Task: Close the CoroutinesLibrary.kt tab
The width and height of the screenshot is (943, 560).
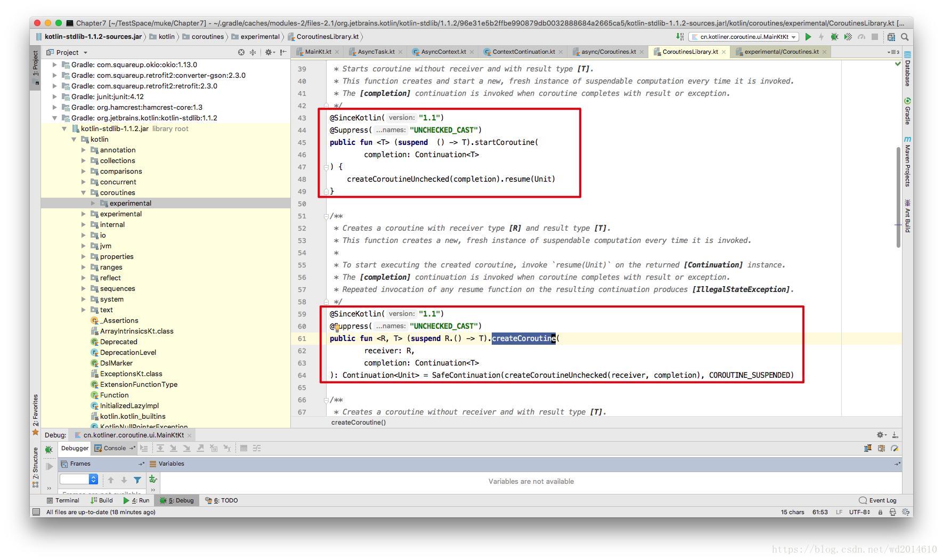Action: pyautogui.click(x=723, y=52)
